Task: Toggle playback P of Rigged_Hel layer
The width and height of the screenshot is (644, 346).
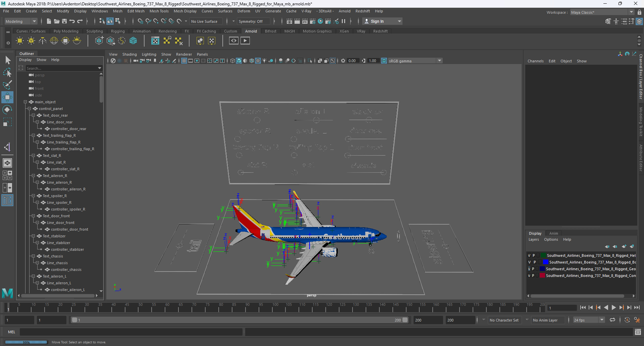Action: click(x=534, y=255)
